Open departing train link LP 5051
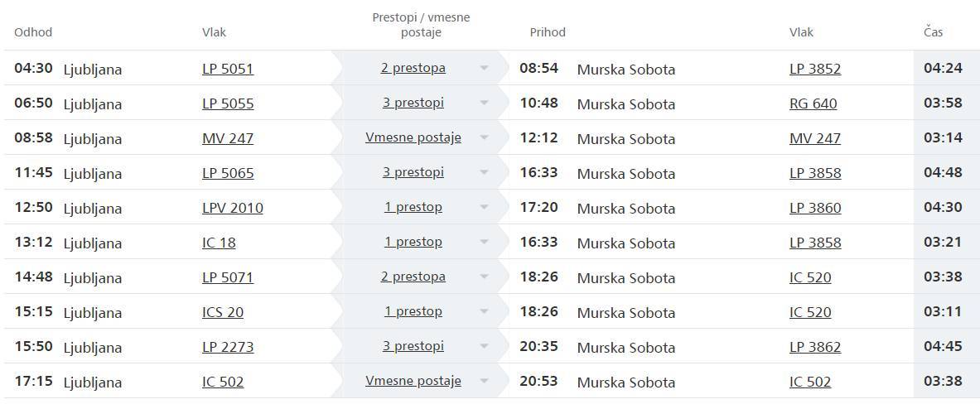The image size is (980, 409). [x=228, y=69]
